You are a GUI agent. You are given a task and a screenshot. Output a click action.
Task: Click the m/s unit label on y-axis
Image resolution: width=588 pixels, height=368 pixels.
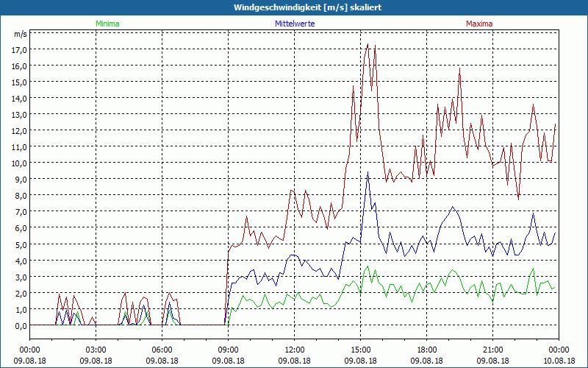coord(19,34)
